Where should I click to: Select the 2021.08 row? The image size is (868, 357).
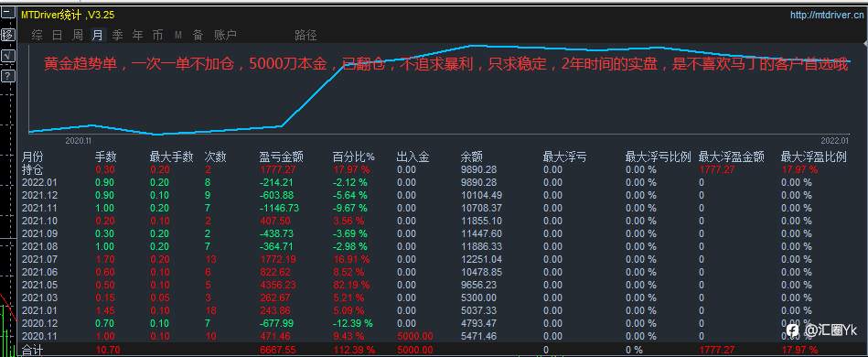(x=434, y=246)
